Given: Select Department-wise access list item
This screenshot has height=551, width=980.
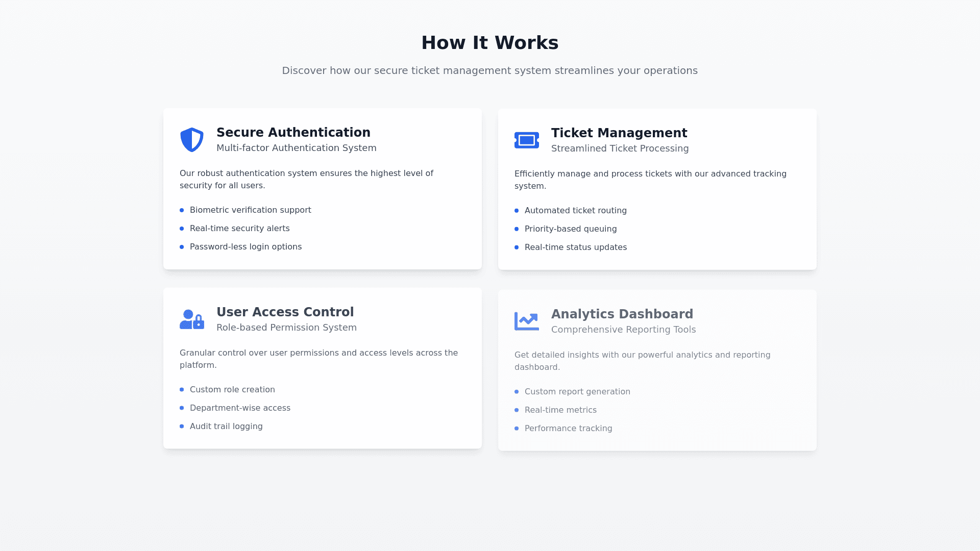Looking at the screenshot, I should 240,408.
